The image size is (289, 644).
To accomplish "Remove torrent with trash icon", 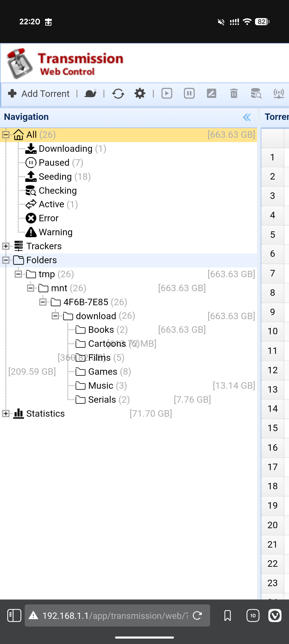I will (234, 93).
